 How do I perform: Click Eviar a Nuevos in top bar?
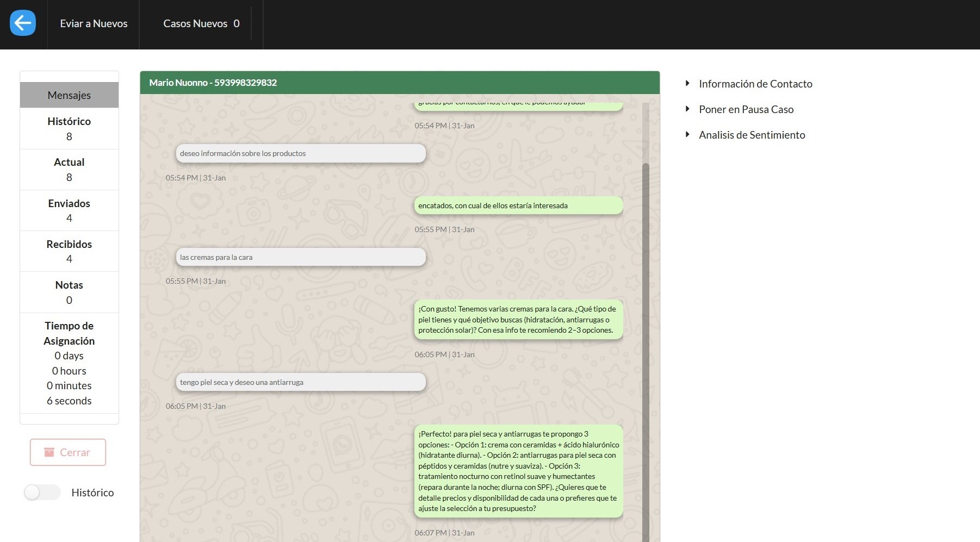pyautogui.click(x=94, y=23)
